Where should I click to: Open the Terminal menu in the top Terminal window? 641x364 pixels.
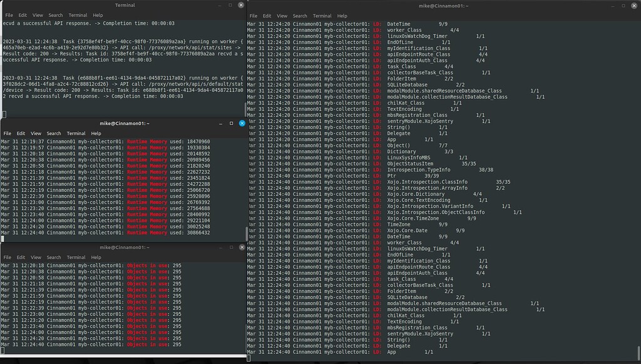(x=77, y=14)
